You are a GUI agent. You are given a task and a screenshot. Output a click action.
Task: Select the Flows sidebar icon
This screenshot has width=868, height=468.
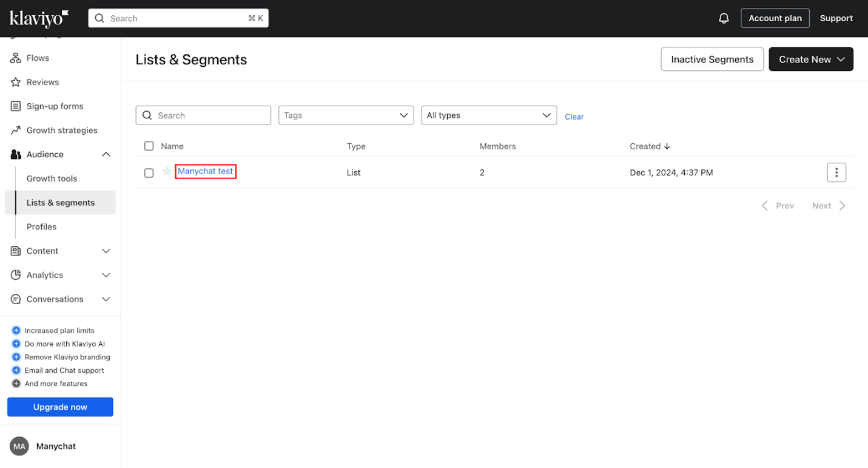(16, 58)
